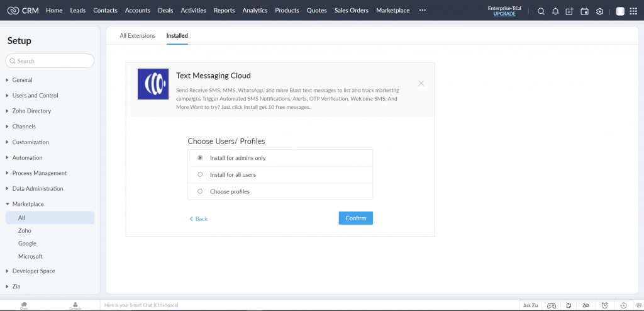Open the notifications bell

click(x=555, y=11)
